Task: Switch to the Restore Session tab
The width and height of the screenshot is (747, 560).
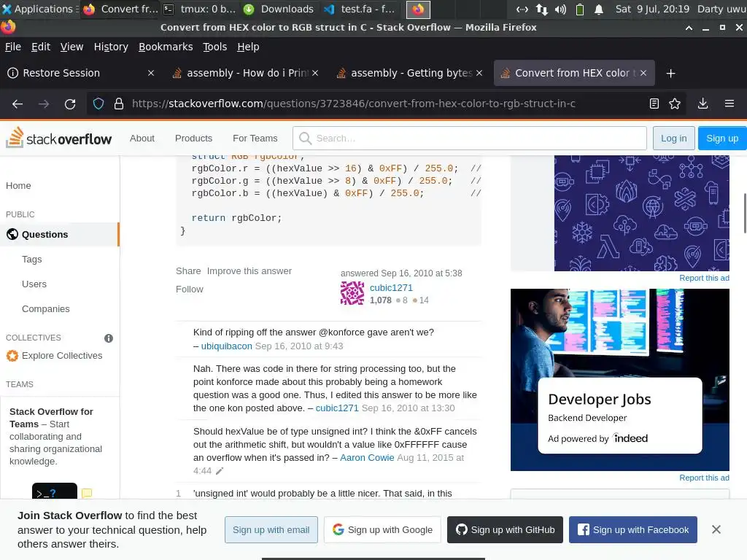Action: point(79,73)
